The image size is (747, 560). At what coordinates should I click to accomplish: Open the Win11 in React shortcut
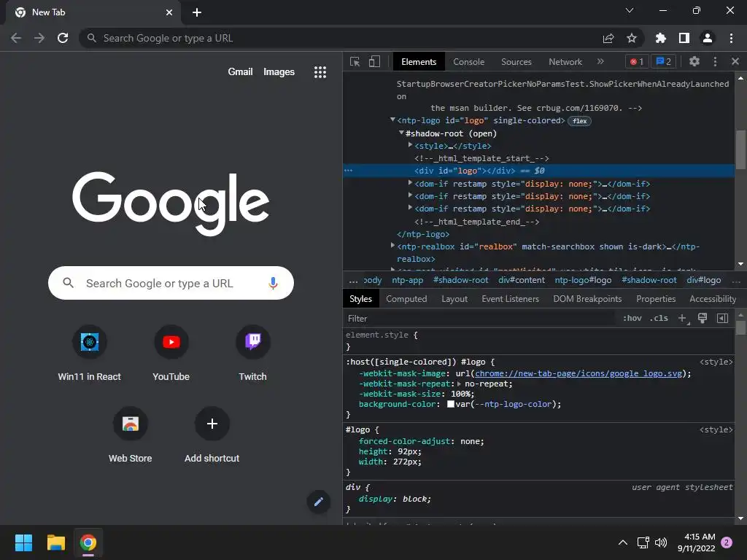point(89,354)
